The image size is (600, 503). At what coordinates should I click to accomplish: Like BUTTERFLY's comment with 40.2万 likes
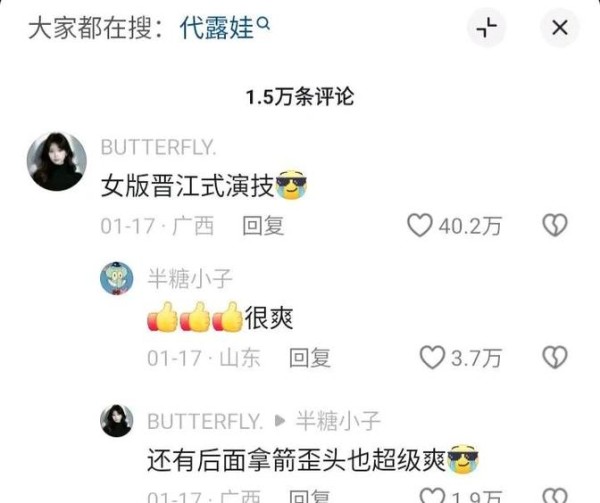click(420, 225)
